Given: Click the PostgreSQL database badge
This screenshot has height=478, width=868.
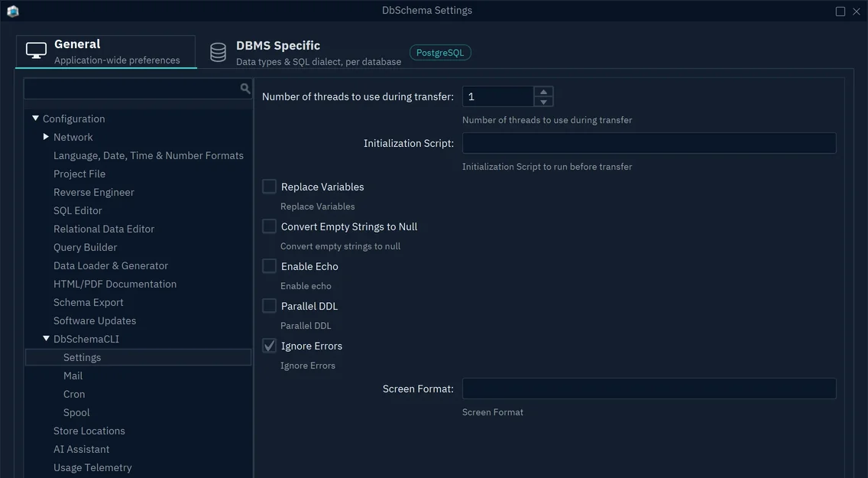Looking at the screenshot, I should (440, 53).
